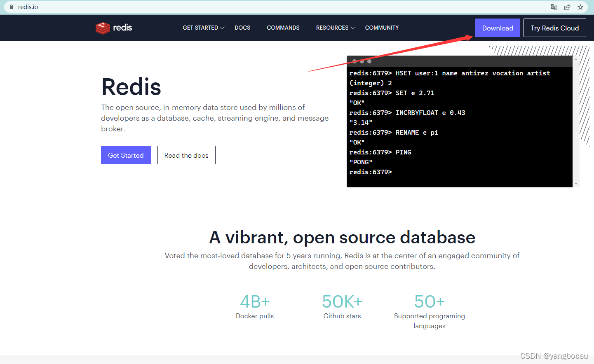
Task: Click the padlock icon next to redis.io
Action: 12,7
